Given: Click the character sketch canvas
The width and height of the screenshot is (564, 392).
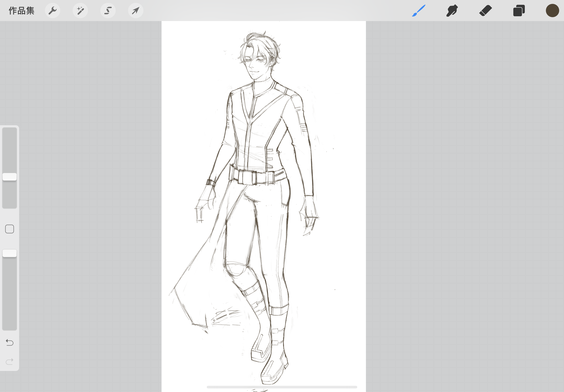Looking at the screenshot, I should (x=264, y=206).
